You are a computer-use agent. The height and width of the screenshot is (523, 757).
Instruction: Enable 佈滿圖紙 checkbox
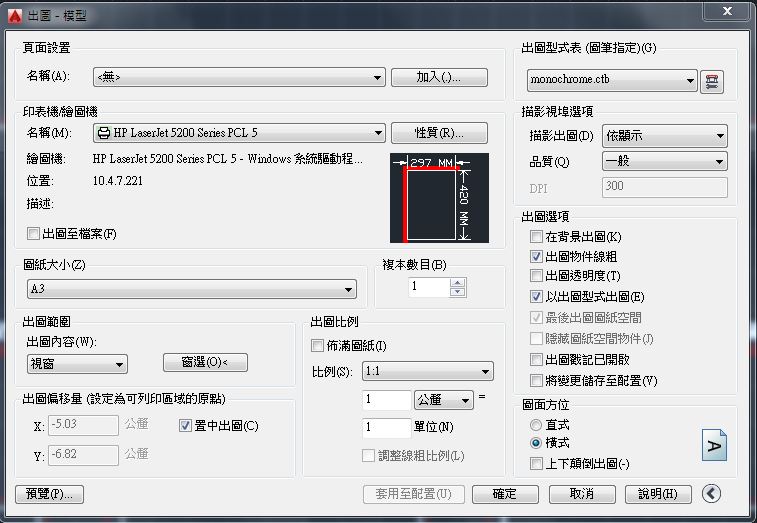pos(317,346)
